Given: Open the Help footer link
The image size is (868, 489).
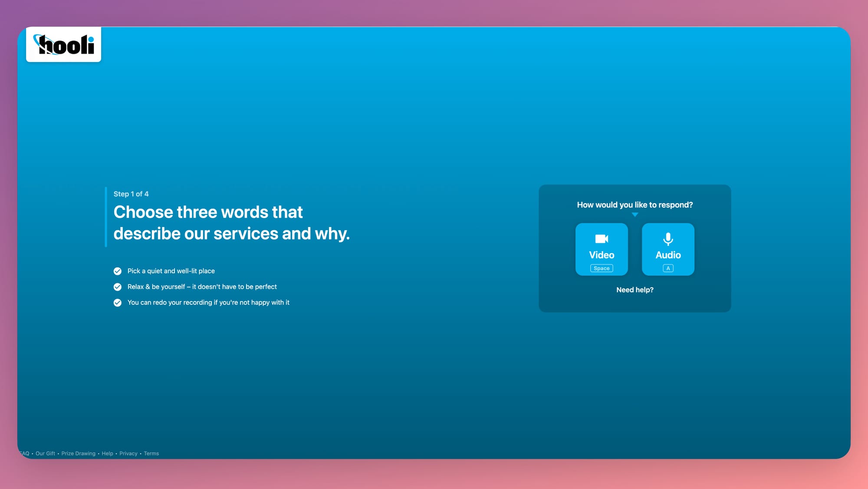Looking at the screenshot, I should [x=107, y=453].
